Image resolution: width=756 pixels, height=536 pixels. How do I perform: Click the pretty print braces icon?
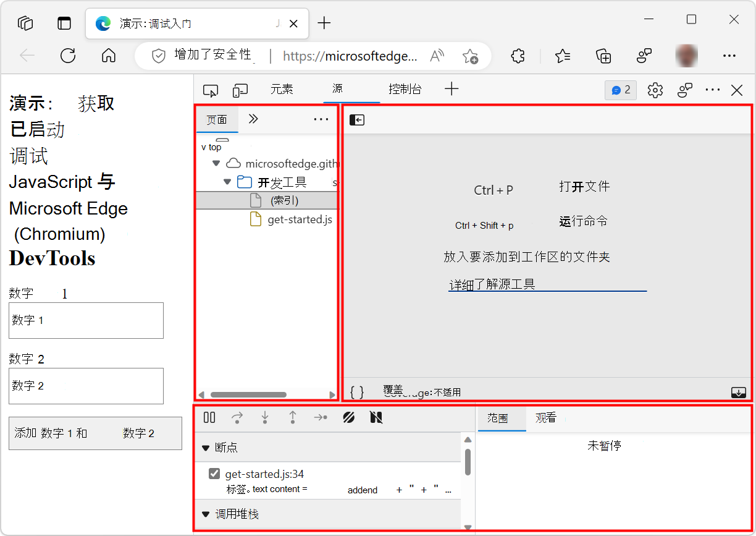357,392
